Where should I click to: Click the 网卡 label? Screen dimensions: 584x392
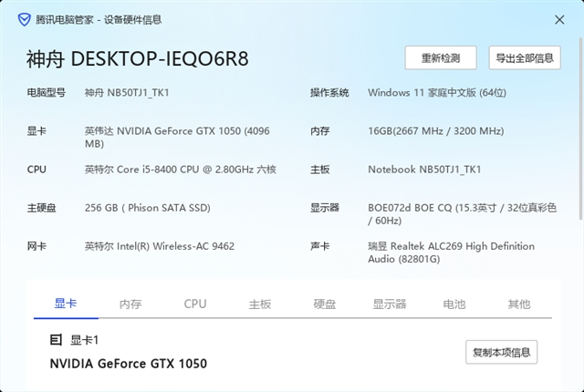point(36,246)
